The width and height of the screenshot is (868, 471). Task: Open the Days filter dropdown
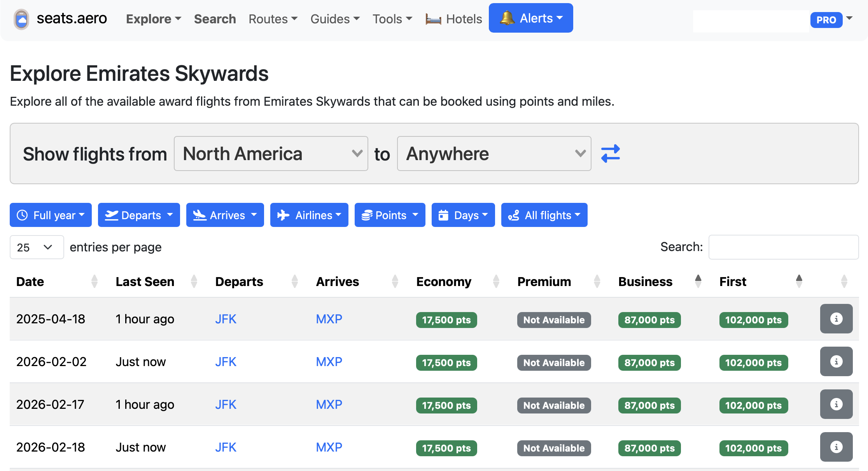tap(463, 215)
